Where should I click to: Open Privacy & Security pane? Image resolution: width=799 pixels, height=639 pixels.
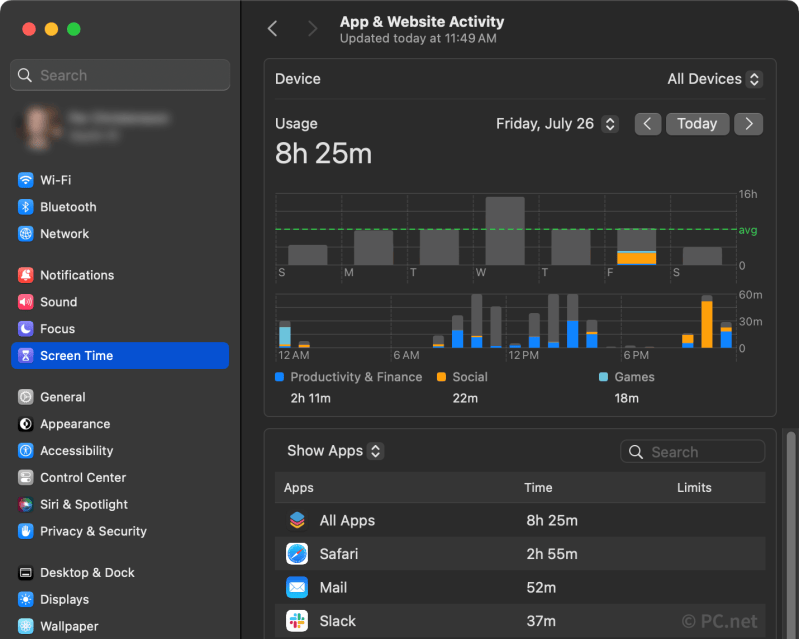pyautogui.click(x=120, y=531)
